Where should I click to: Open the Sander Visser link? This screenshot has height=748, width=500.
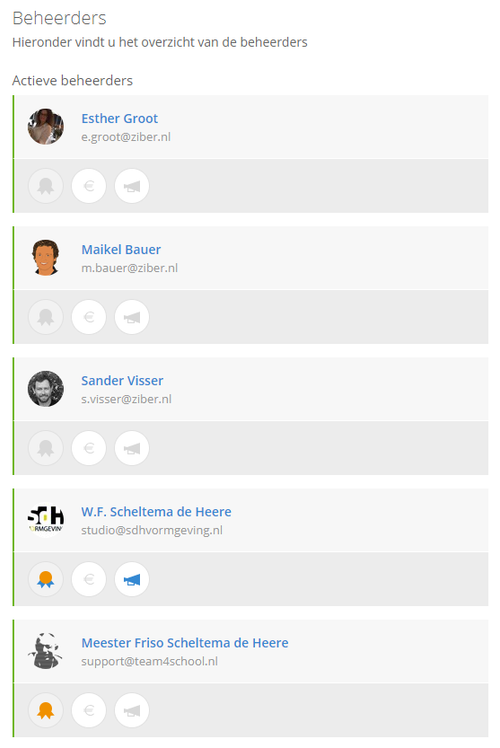click(x=122, y=381)
